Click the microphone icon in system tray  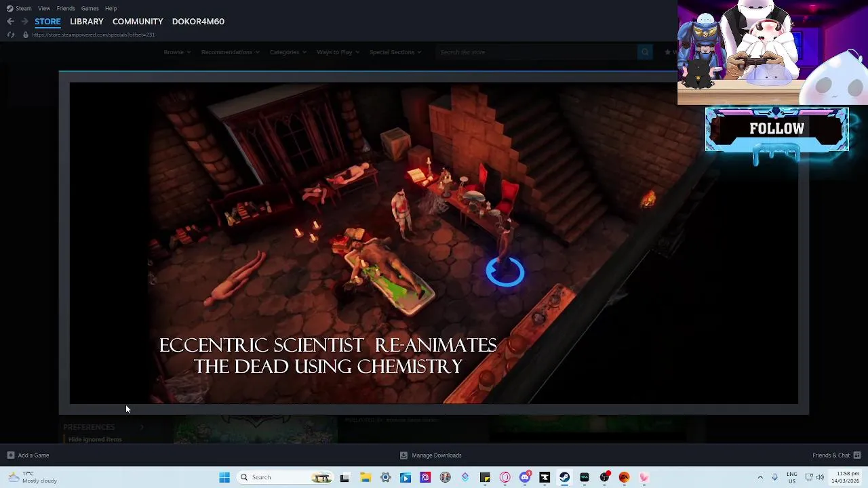pos(774,477)
